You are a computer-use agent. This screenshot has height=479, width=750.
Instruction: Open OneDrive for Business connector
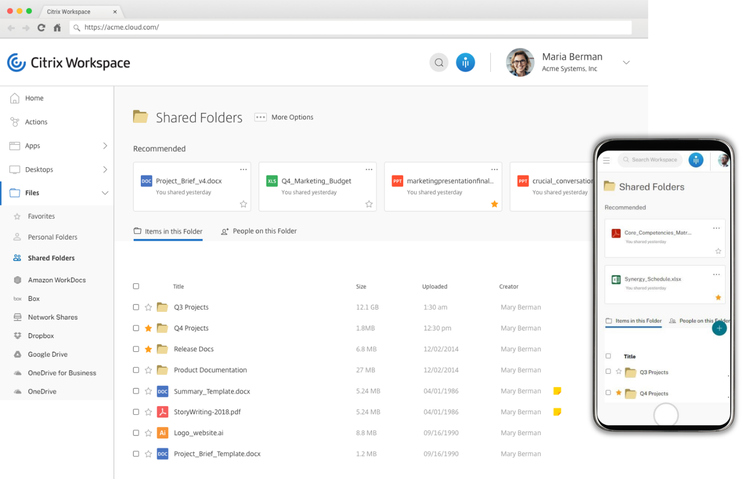click(62, 373)
